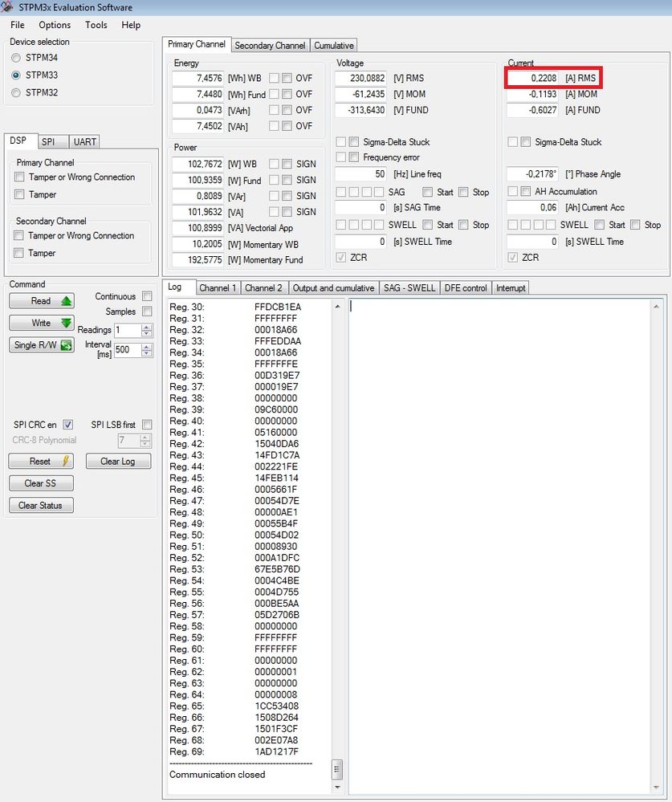Screen dimensions: 672x802
Task: Click the Phase Angle value field
Action: coord(532,174)
